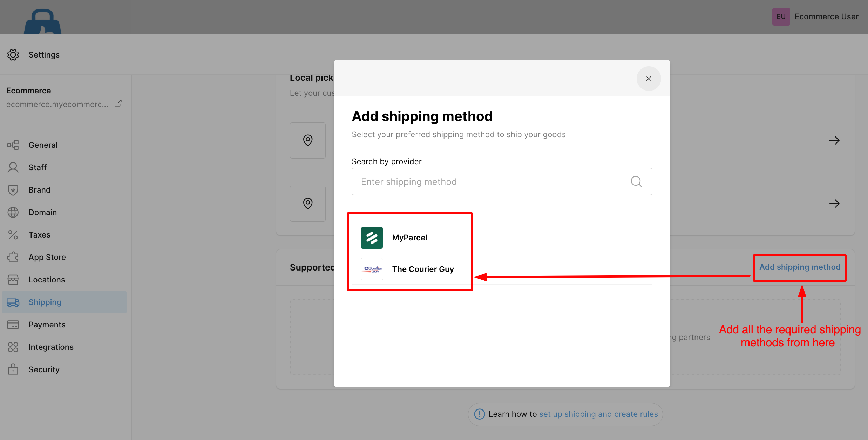Click the search magnifier icon
This screenshot has height=440, width=868.
(636, 181)
